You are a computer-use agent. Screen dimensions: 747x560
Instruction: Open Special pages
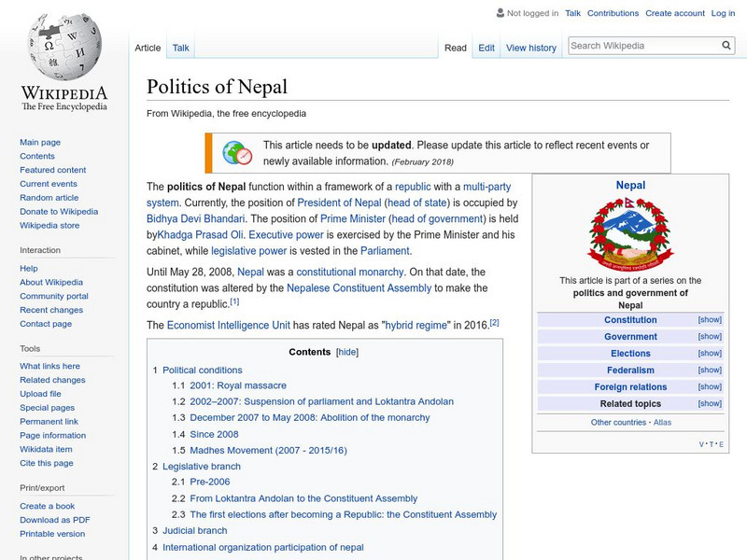click(x=48, y=407)
